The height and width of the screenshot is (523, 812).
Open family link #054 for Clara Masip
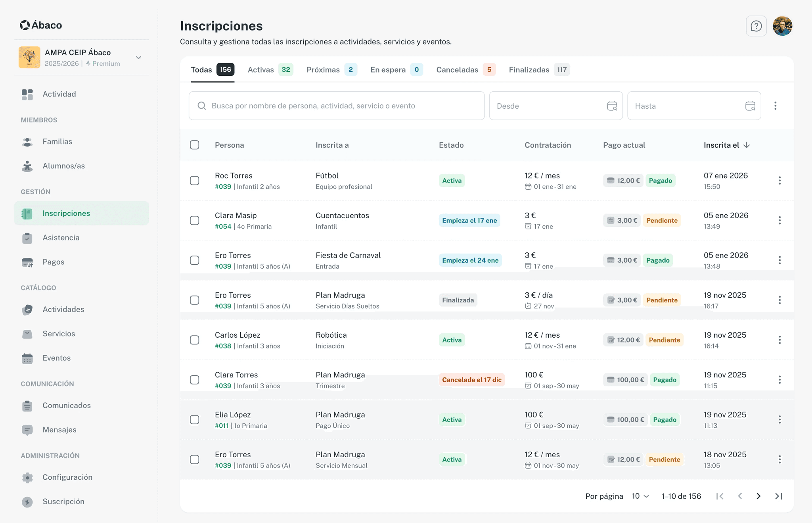click(x=223, y=227)
